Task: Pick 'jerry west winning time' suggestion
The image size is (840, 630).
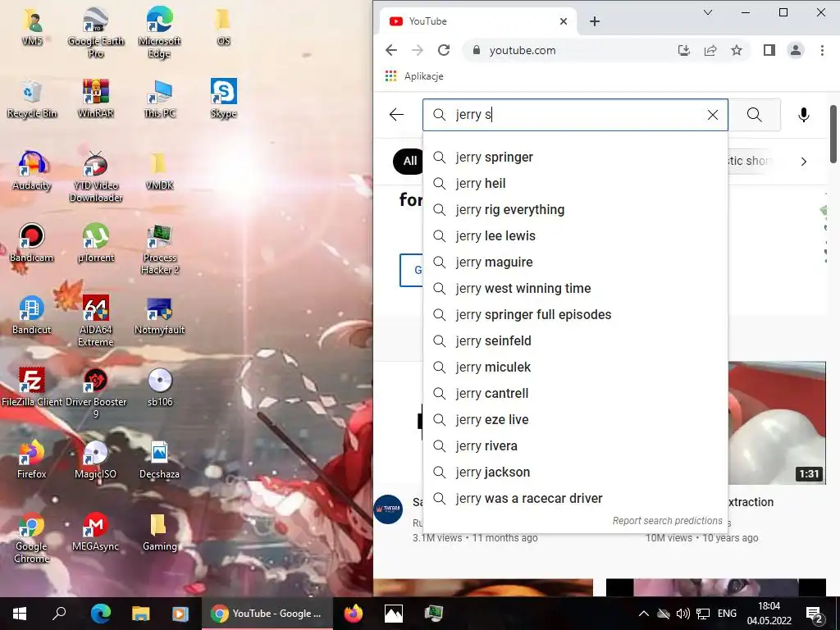Action: coord(575,288)
